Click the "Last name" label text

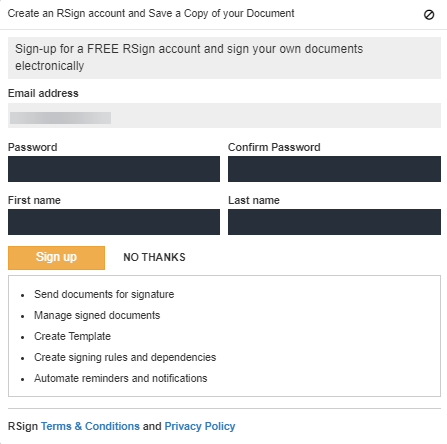254,200
